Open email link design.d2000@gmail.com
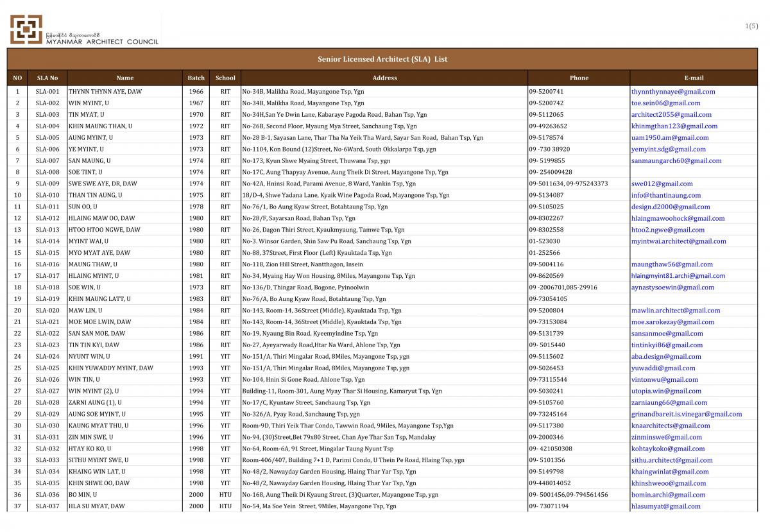 671,207
